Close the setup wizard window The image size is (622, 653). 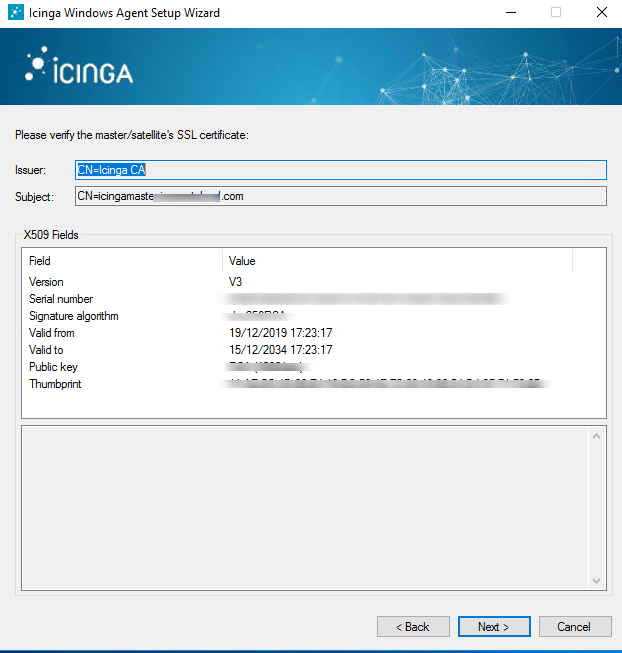pyautogui.click(x=602, y=12)
